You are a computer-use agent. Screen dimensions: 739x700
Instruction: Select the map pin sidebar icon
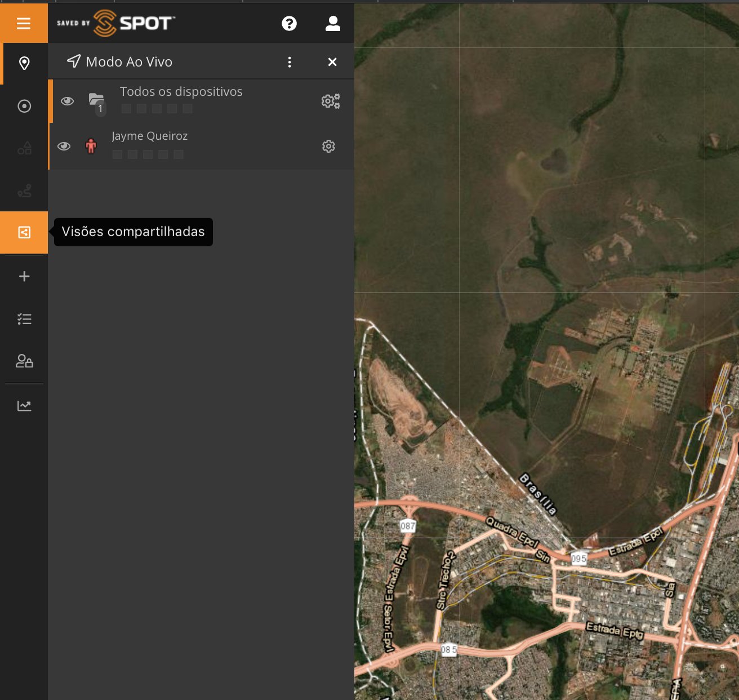(x=24, y=63)
